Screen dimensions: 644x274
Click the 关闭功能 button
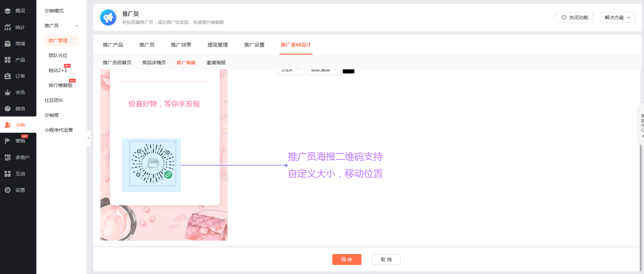coord(575,18)
